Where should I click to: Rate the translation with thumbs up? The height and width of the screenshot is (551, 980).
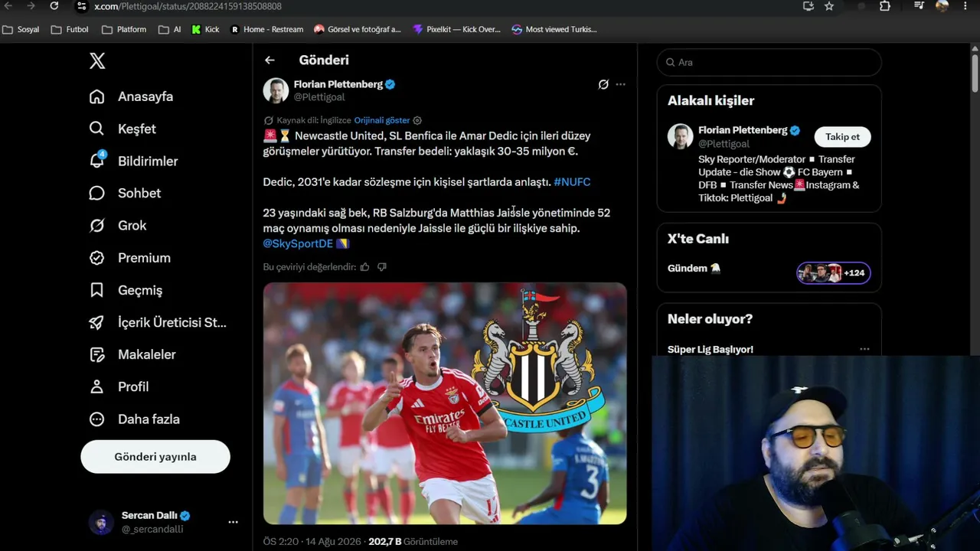364,267
